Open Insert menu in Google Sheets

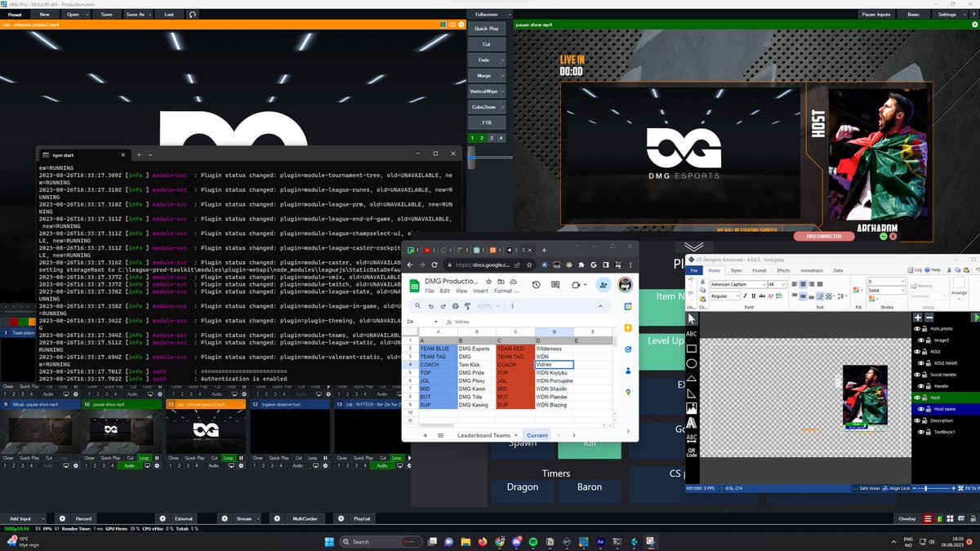(x=481, y=291)
